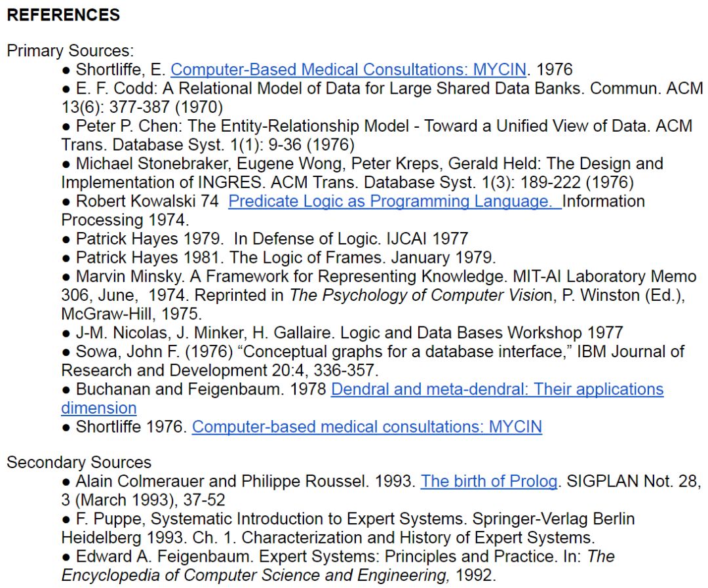Click italic 'Encyclopedia of Computer Science and Engineering'

click(255, 576)
